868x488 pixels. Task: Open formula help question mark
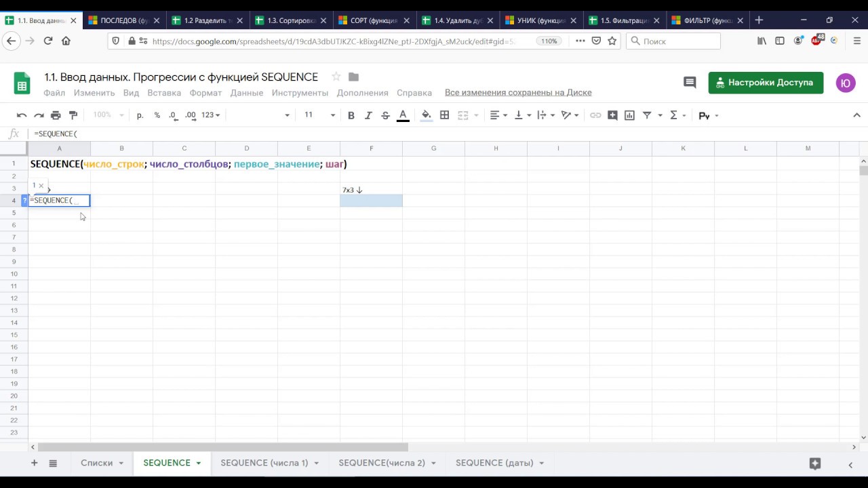click(x=24, y=201)
